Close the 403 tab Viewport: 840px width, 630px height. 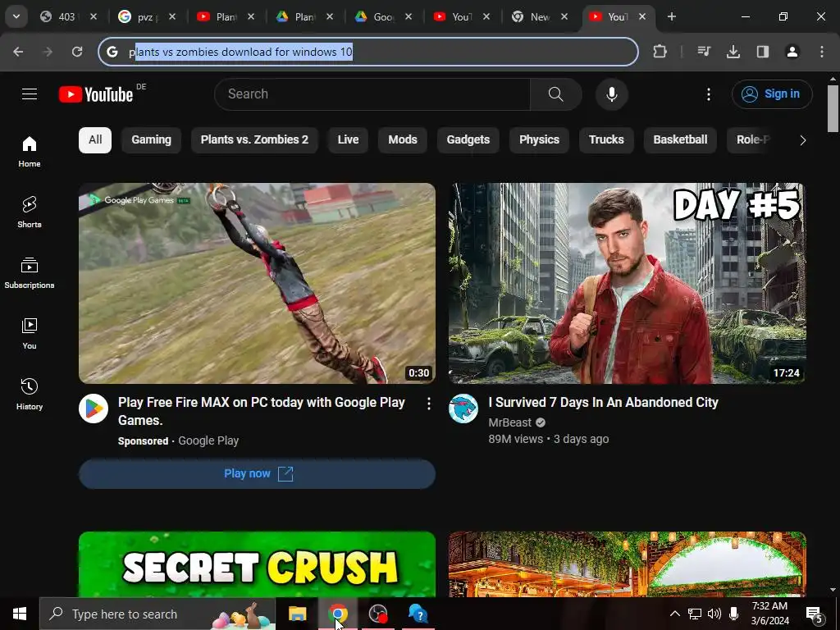pos(94,16)
